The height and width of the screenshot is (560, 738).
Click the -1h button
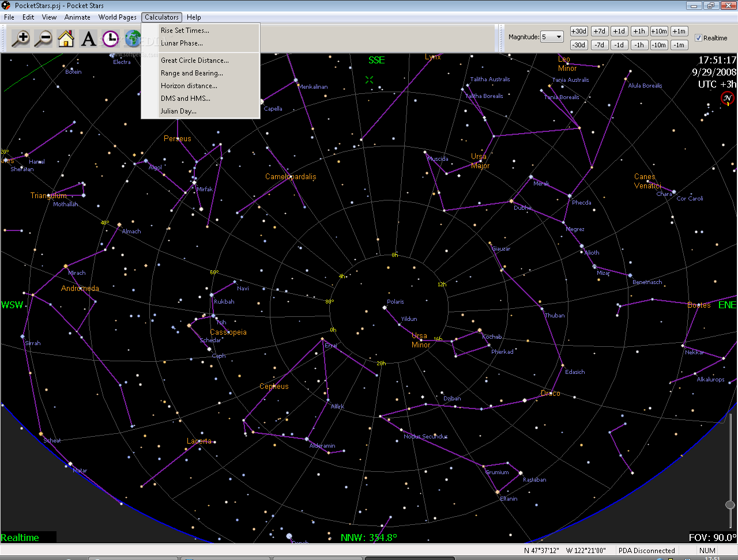click(639, 45)
